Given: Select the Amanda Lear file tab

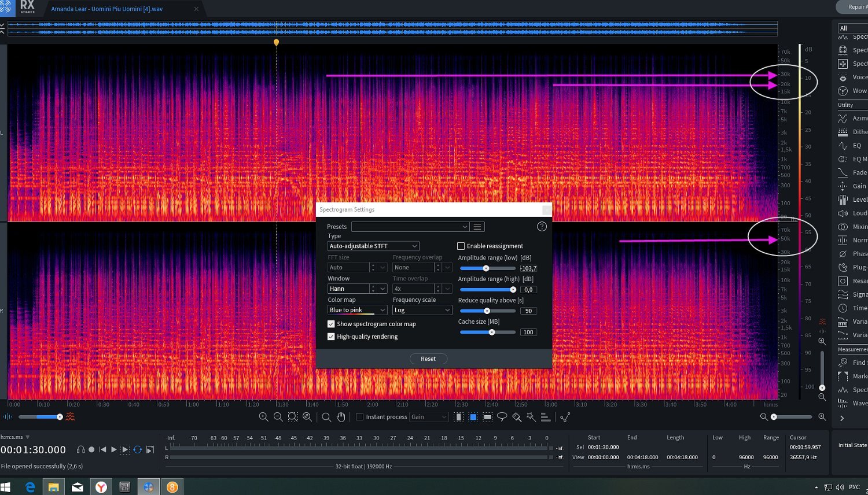Looking at the screenshot, I should 106,9.
